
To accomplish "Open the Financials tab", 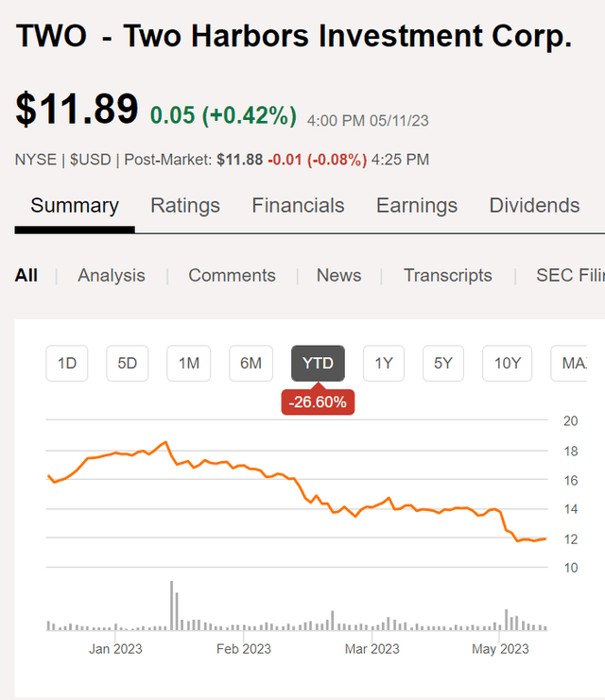I will tap(298, 206).
